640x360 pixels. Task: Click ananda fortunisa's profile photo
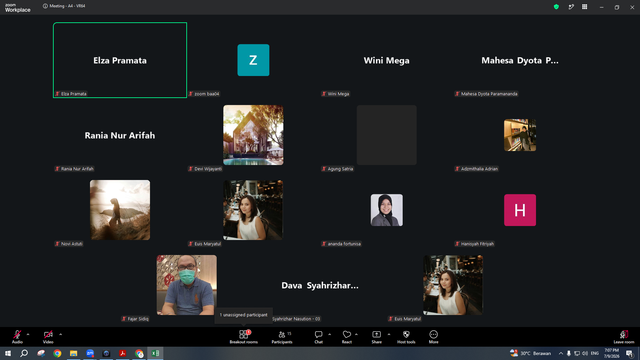(387, 210)
